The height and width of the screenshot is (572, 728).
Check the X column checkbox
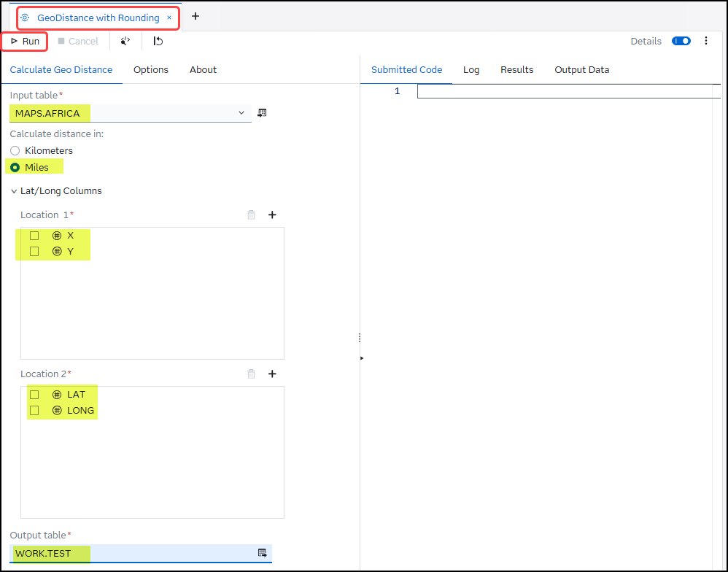click(x=34, y=236)
